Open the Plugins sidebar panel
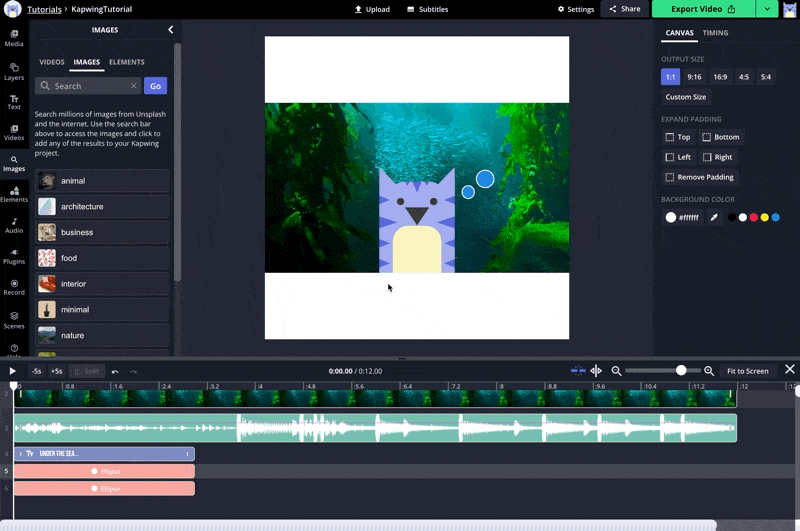 pyautogui.click(x=14, y=256)
